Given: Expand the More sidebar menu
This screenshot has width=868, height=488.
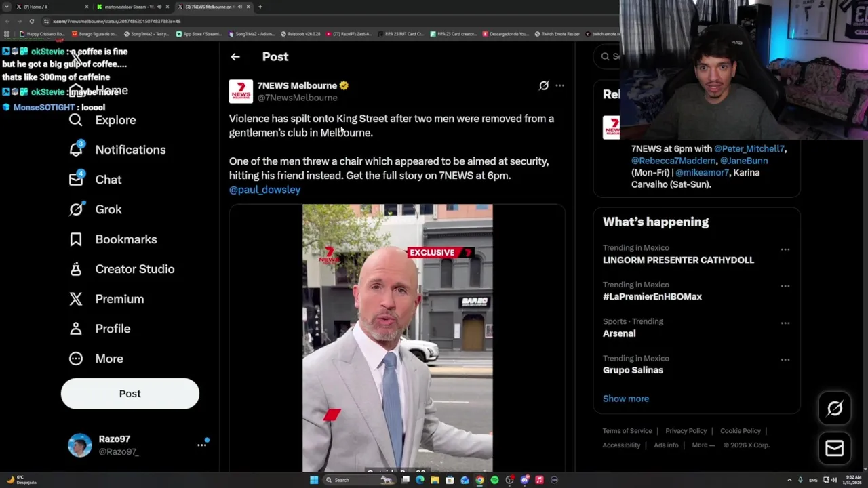Looking at the screenshot, I should (108, 359).
